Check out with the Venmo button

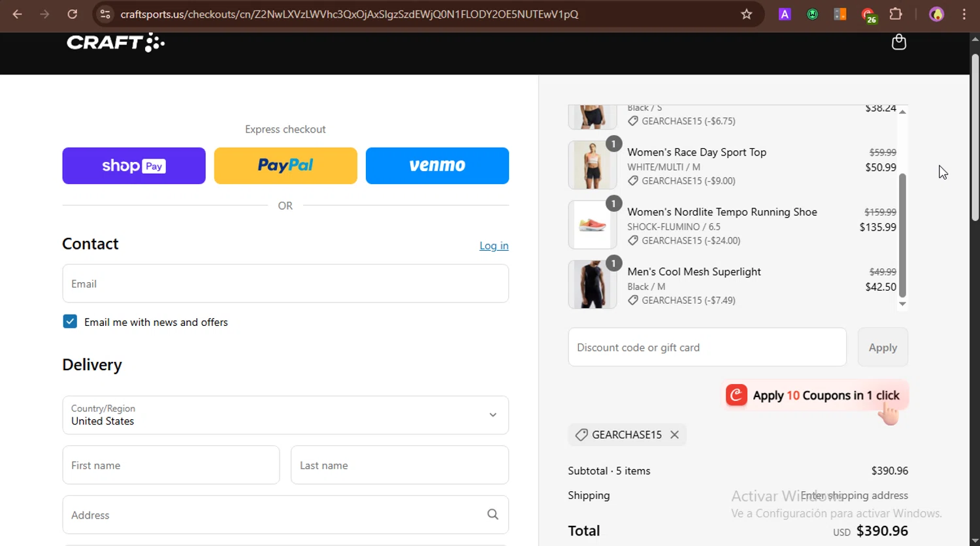pyautogui.click(x=437, y=166)
